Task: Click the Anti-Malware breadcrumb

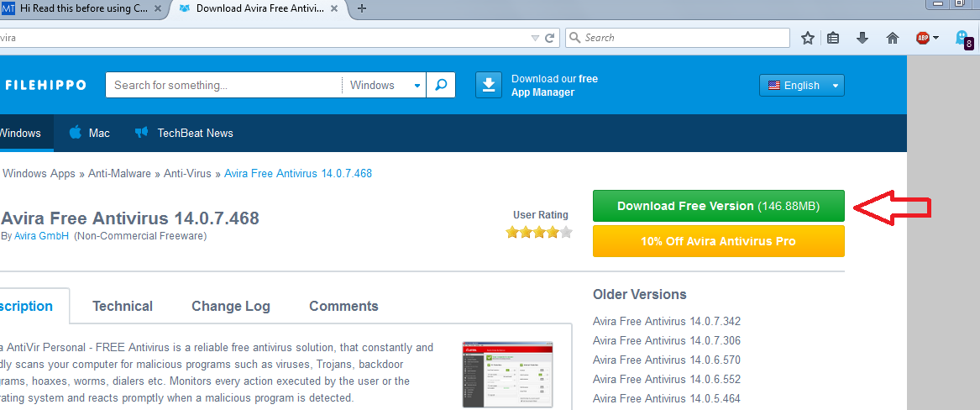Action: pyautogui.click(x=119, y=173)
